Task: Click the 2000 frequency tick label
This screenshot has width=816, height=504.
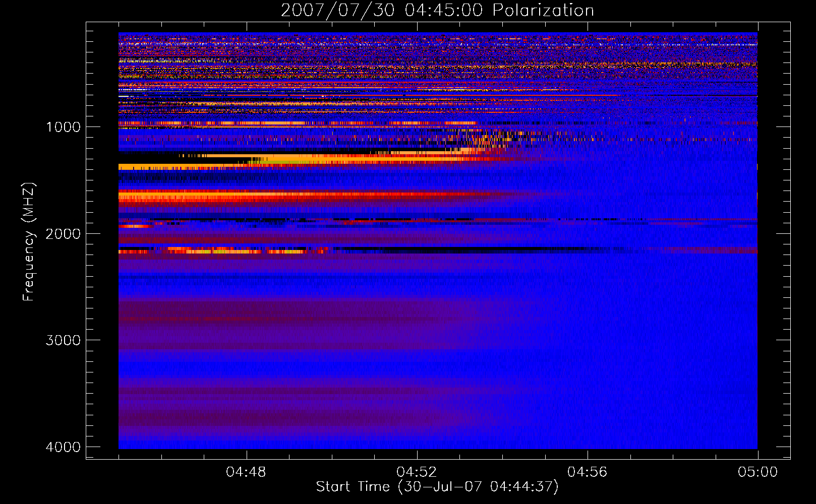Action: 64,234
